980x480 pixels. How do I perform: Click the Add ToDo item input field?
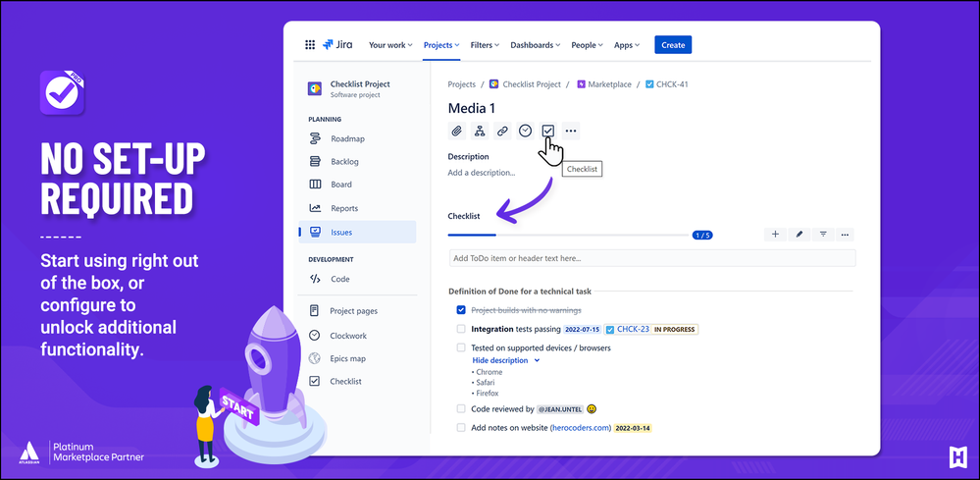[x=652, y=258]
